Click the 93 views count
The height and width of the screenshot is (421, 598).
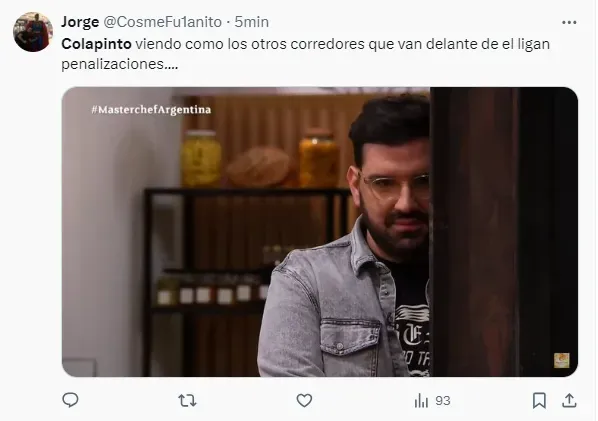[x=443, y=401]
